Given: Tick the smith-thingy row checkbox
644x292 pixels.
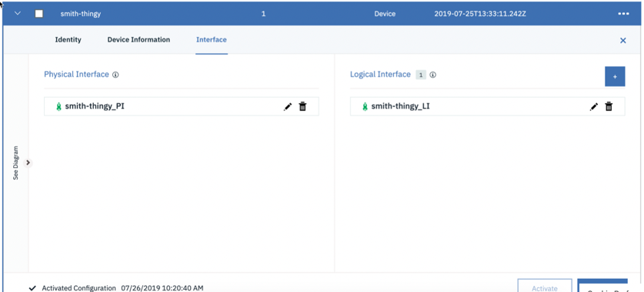Looking at the screenshot, I should click(x=39, y=14).
